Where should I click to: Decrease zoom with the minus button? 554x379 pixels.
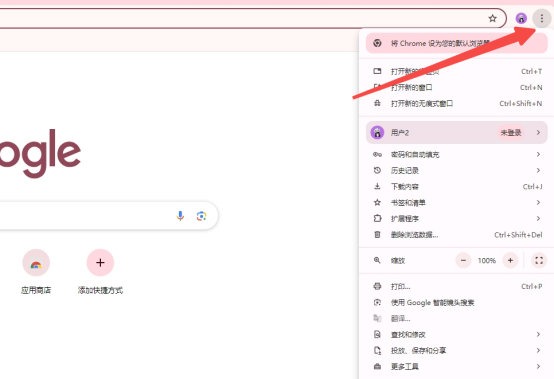[x=463, y=260]
